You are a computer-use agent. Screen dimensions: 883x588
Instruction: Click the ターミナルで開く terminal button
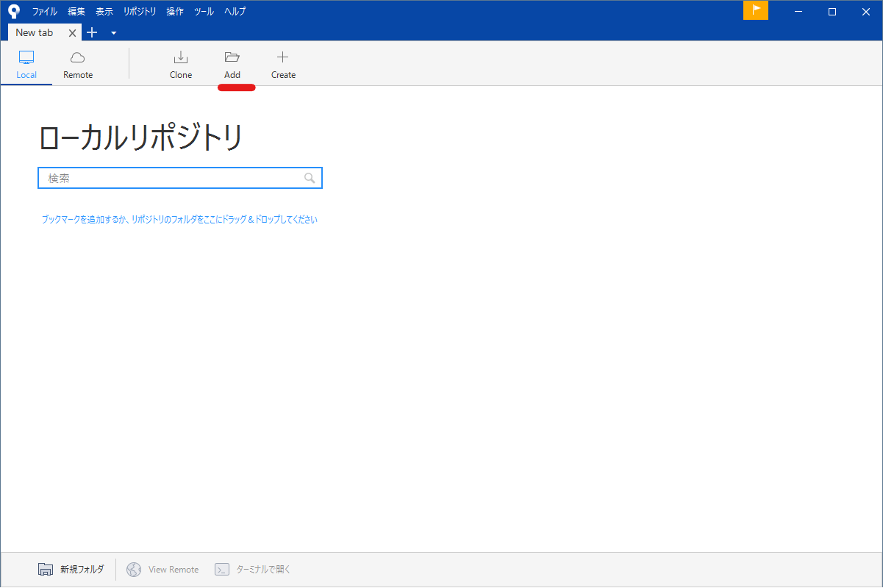253,569
